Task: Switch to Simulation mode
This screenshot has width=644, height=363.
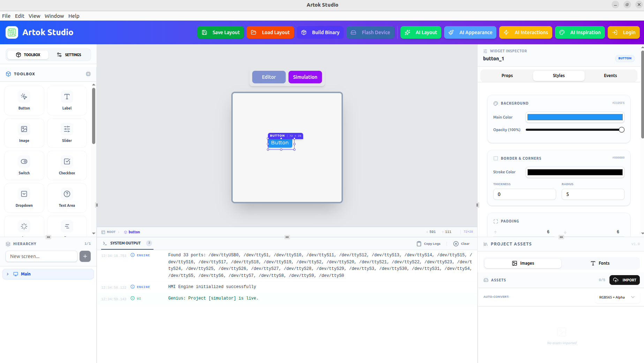Action: [x=305, y=77]
